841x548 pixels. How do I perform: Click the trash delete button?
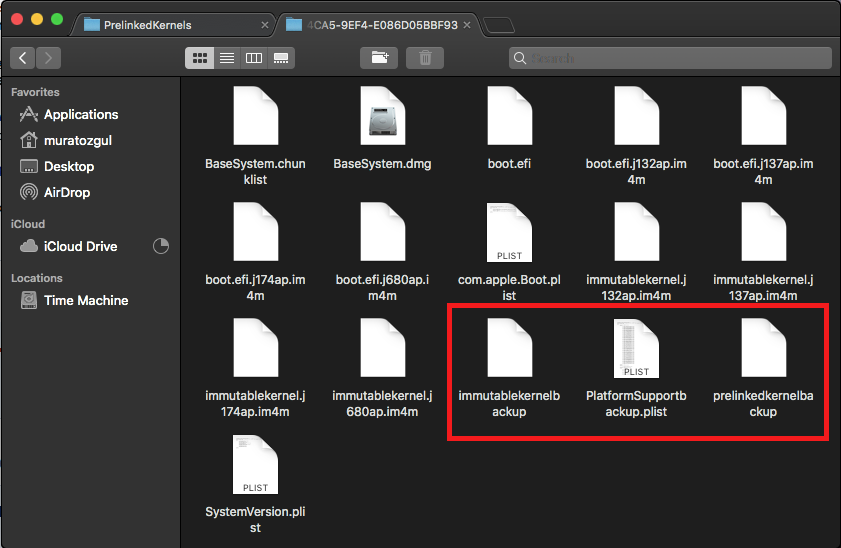click(425, 58)
